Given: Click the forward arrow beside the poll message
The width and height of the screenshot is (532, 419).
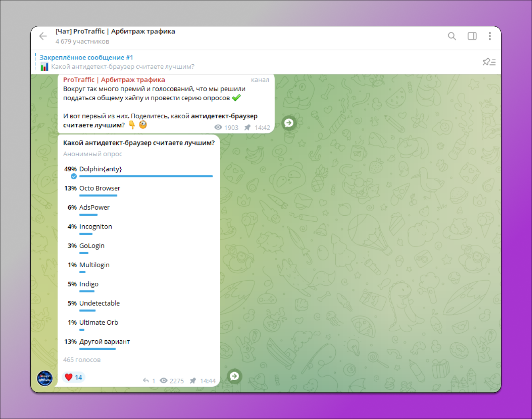Looking at the screenshot, I should tap(234, 376).
